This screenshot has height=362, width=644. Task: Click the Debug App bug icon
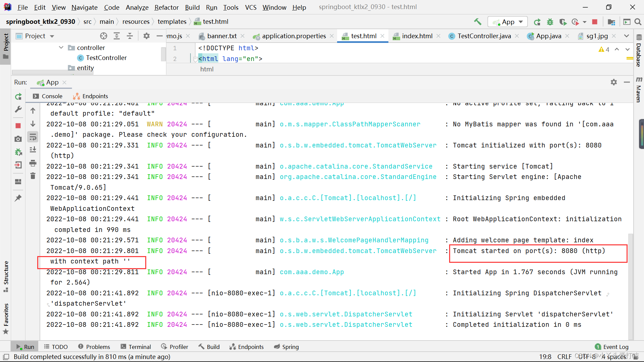tap(550, 22)
